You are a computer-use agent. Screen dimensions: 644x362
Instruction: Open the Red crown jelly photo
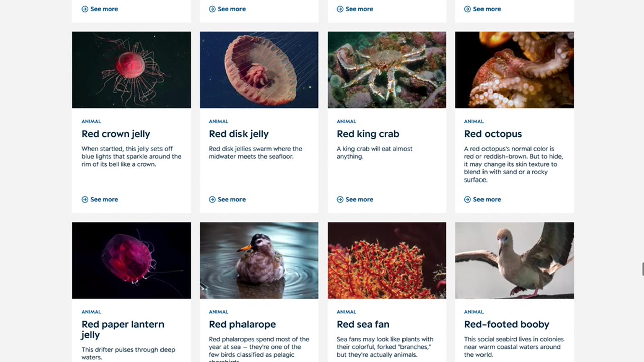(131, 70)
